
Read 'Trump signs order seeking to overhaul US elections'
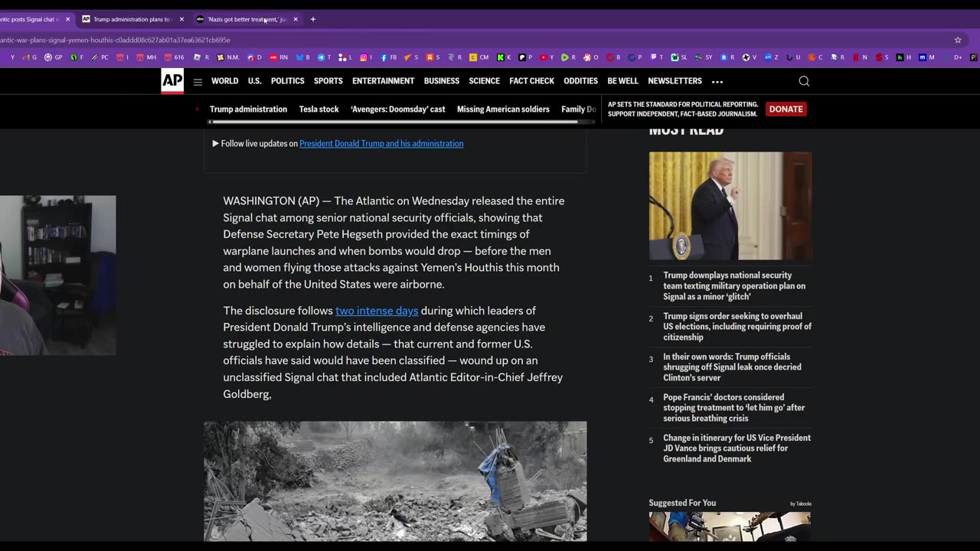click(737, 326)
